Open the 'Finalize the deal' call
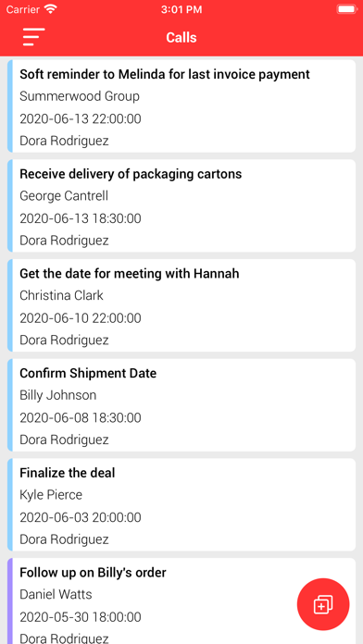363x644 pixels. (181, 505)
